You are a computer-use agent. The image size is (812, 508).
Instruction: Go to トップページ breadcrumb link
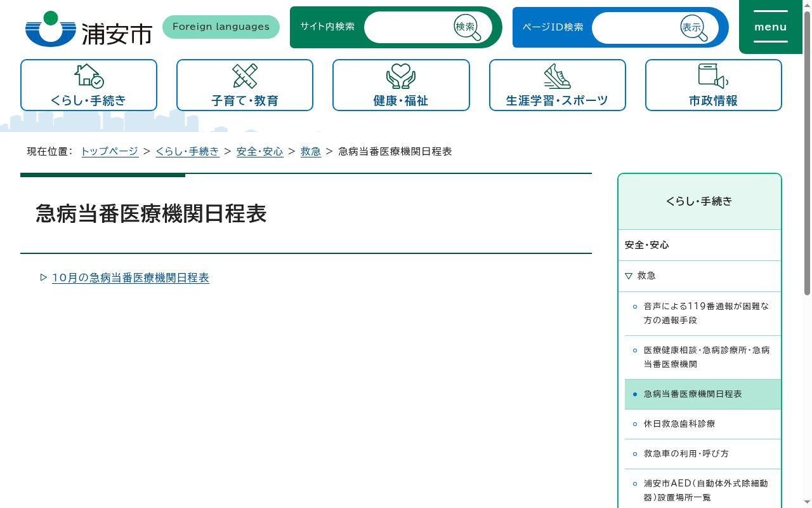[110, 151]
